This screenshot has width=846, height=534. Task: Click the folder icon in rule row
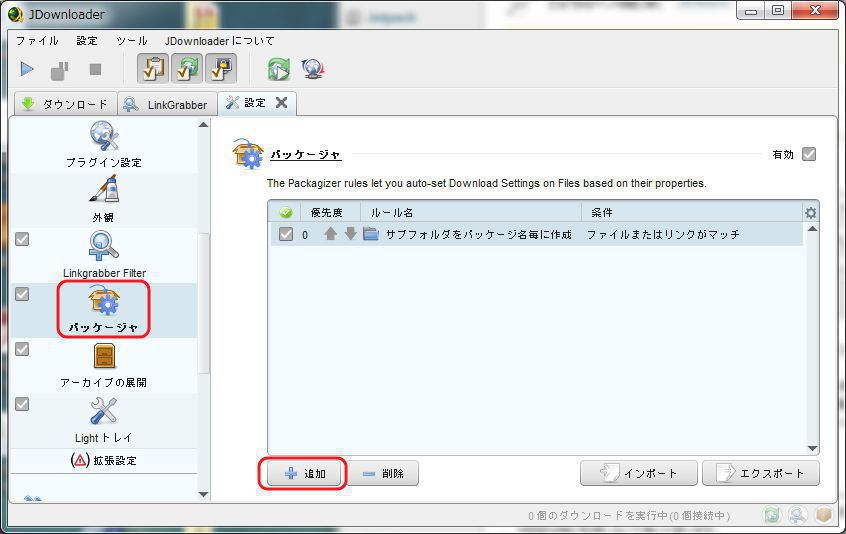(371, 234)
